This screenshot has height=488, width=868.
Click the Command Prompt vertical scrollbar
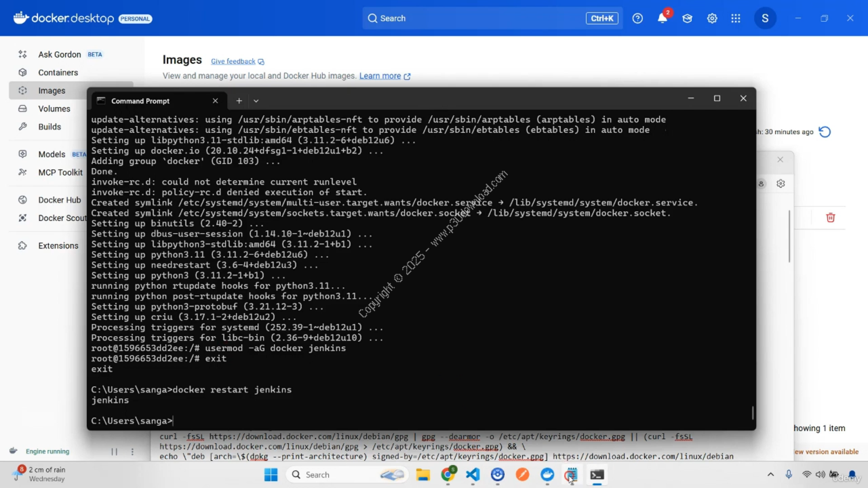coord(752,412)
